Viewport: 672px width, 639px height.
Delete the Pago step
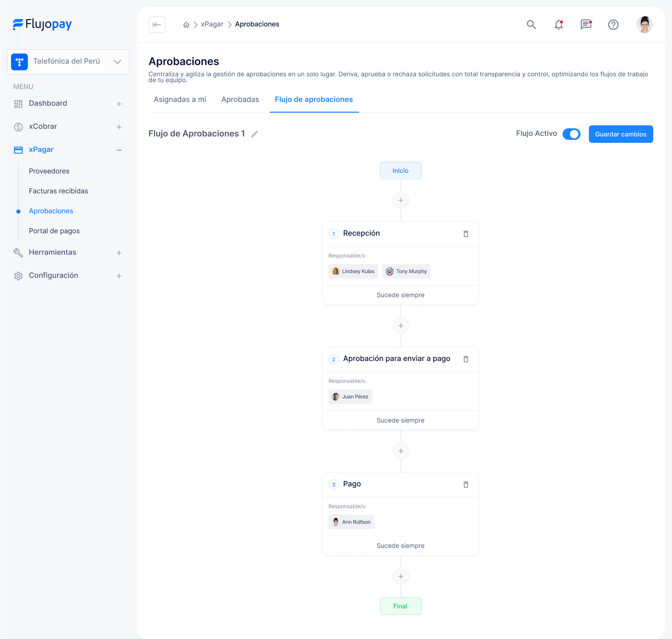(x=465, y=484)
